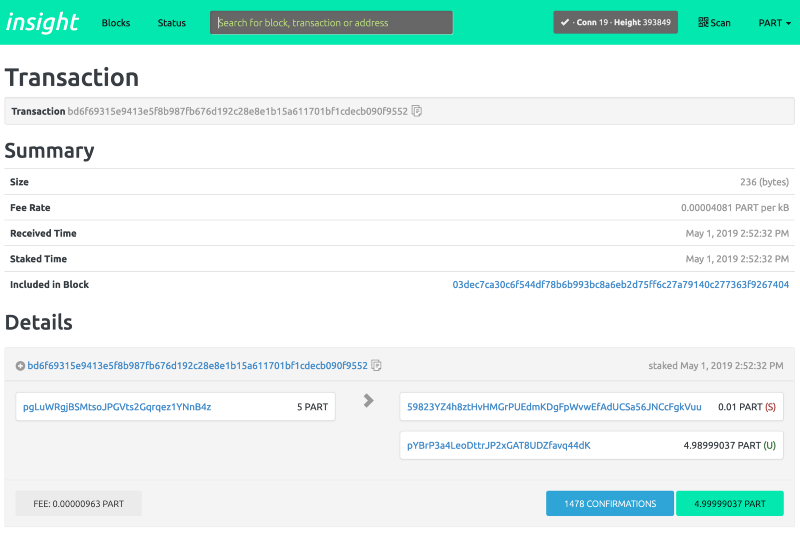Image resolution: width=800 pixels, height=533 pixels.
Task: Select the Received Time value
Action: (x=737, y=233)
